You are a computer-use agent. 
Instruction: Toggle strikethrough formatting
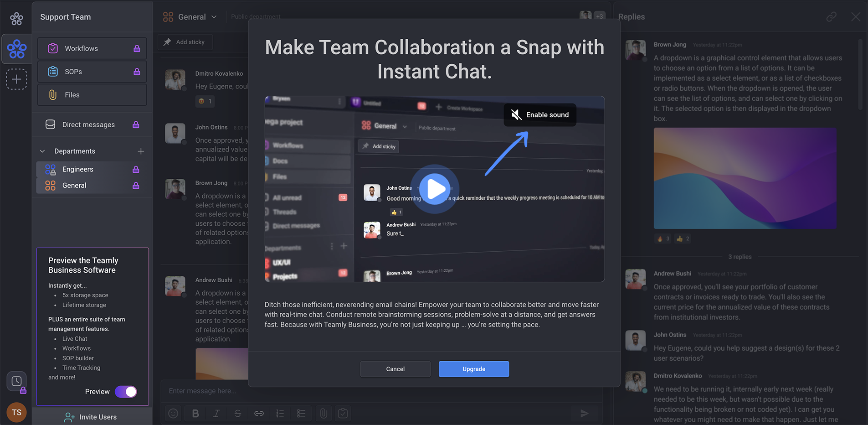pyautogui.click(x=238, y=414)
